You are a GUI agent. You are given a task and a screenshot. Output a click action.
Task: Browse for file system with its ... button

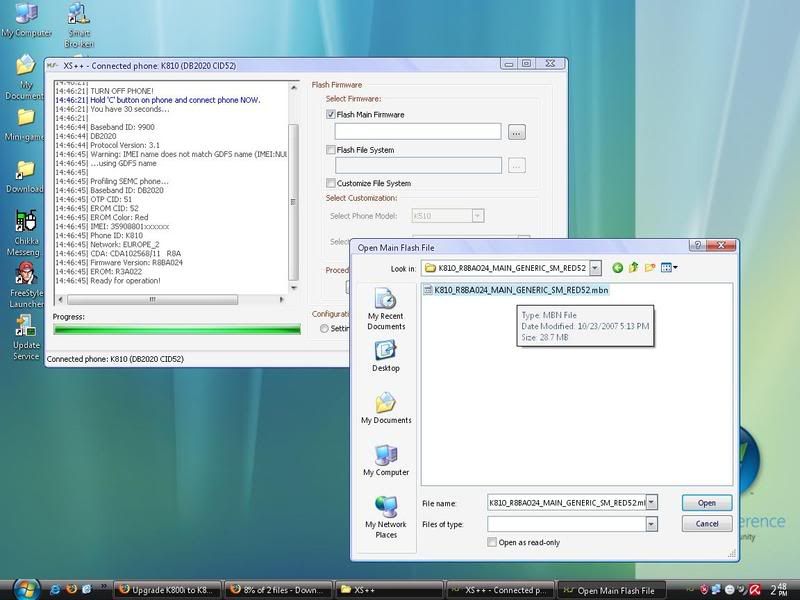click(516, 165)
